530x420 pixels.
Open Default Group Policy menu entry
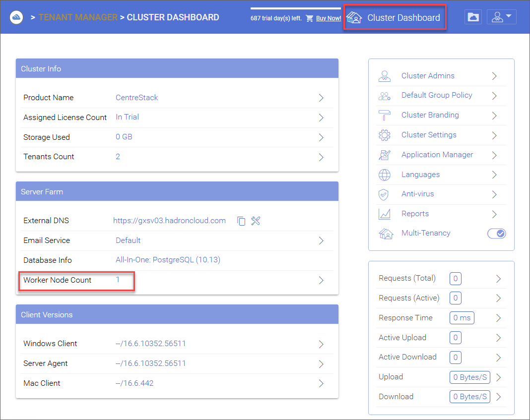click(436, 95)
